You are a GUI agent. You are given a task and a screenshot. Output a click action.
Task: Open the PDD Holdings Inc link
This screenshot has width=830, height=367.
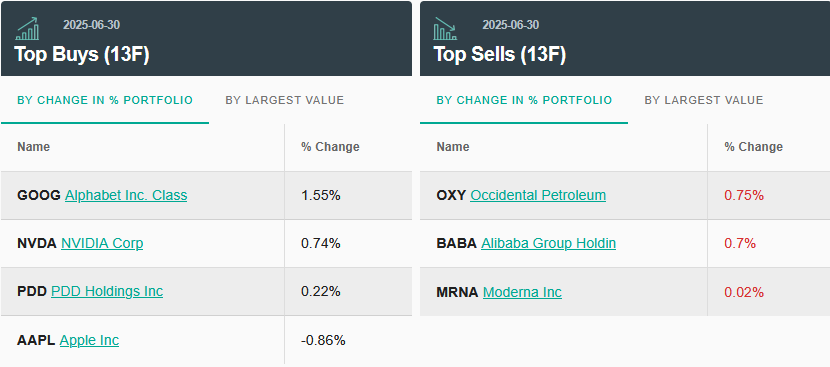tap(107, 291)
